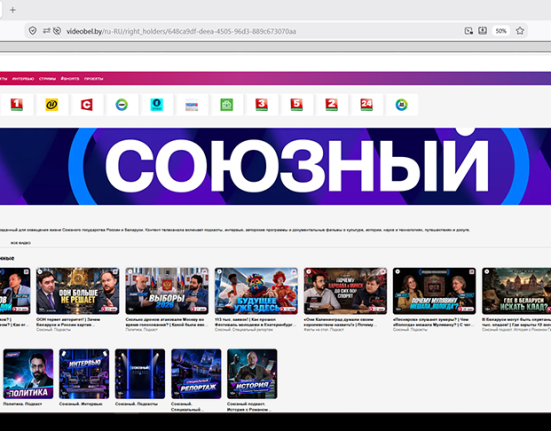This screenshot has width=551, height=431.
Task: Open a new browser tab
Action: 13,10
